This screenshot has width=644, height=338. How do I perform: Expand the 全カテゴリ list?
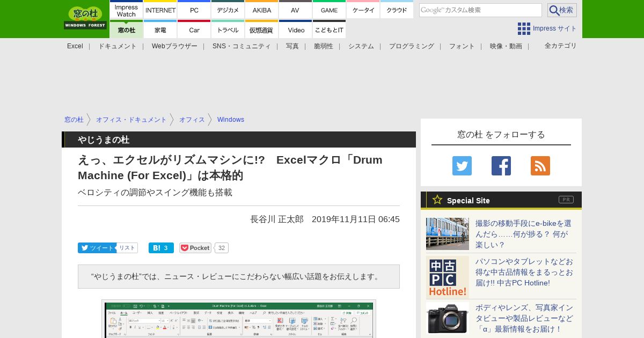pos(560,46)
